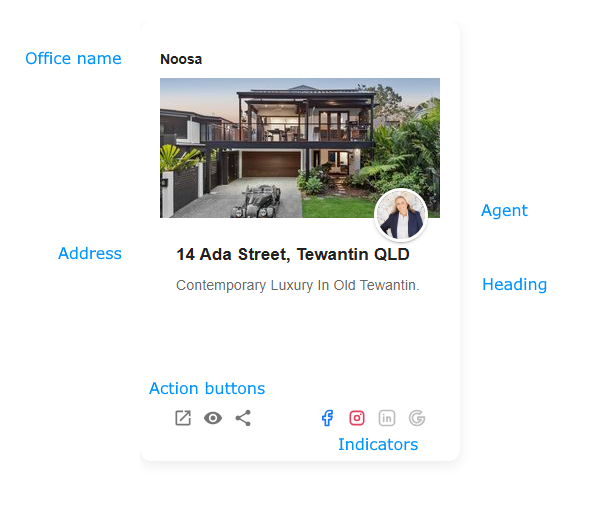The height and width of the screenshot is (505, 609).
Task: Click the greyed Google indicator icon
Action: 417,418
